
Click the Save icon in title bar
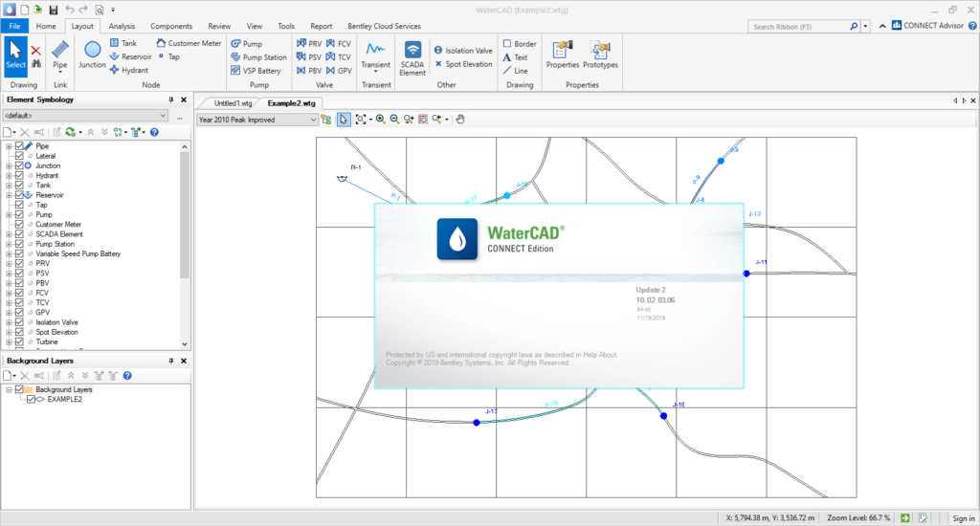(x=54, y=10)
